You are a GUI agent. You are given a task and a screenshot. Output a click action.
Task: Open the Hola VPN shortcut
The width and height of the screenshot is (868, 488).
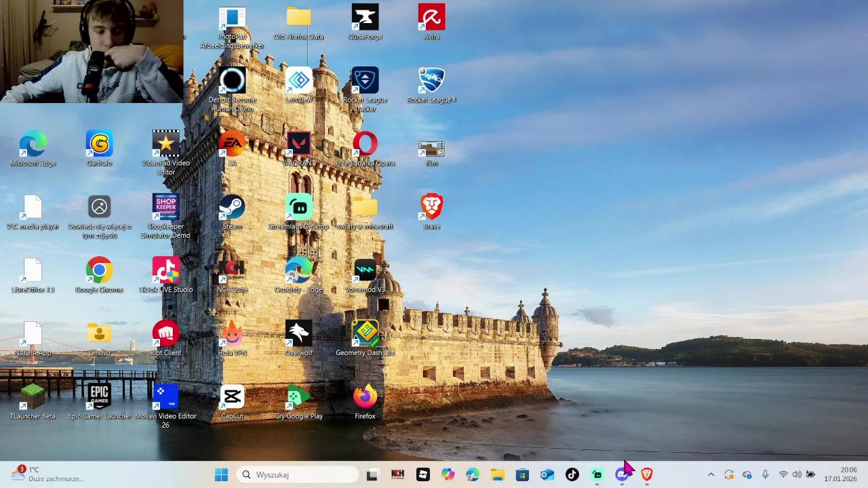232,338
